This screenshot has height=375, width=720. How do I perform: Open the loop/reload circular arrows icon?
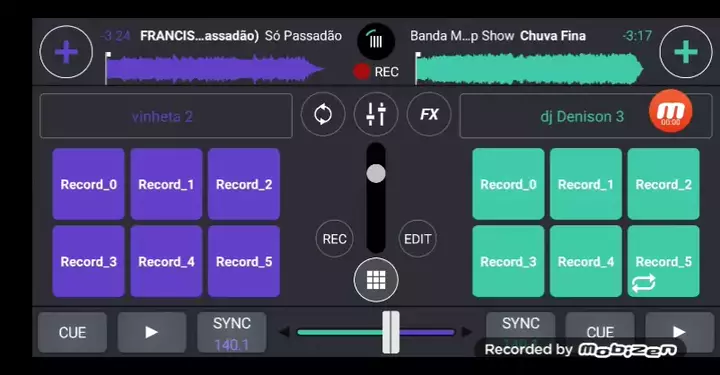click(x=323, y=114)
